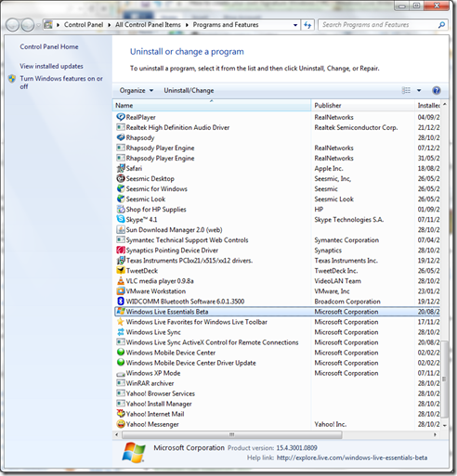The image size is (457, 476).
Task: Click the refresh arrows button in address bar
Action: 307,25
